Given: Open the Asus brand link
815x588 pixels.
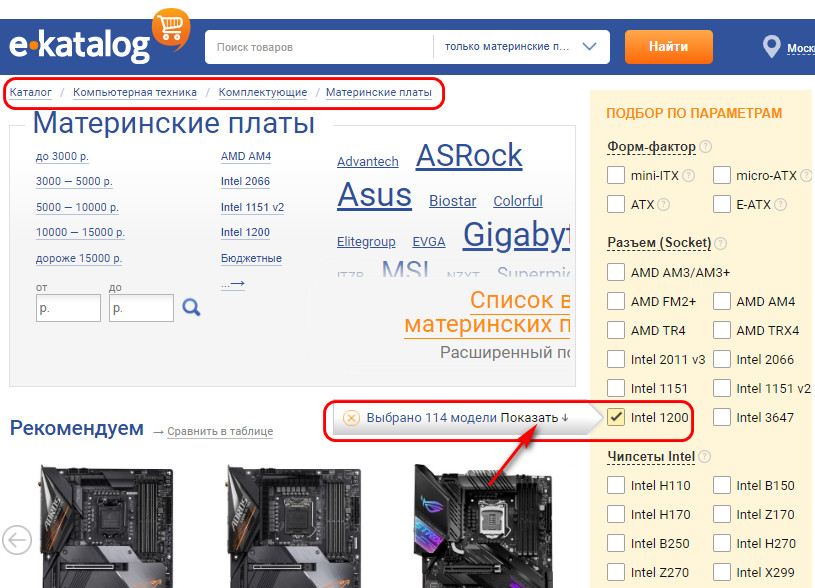Looking at the screenshot, I should coord(374,195).
